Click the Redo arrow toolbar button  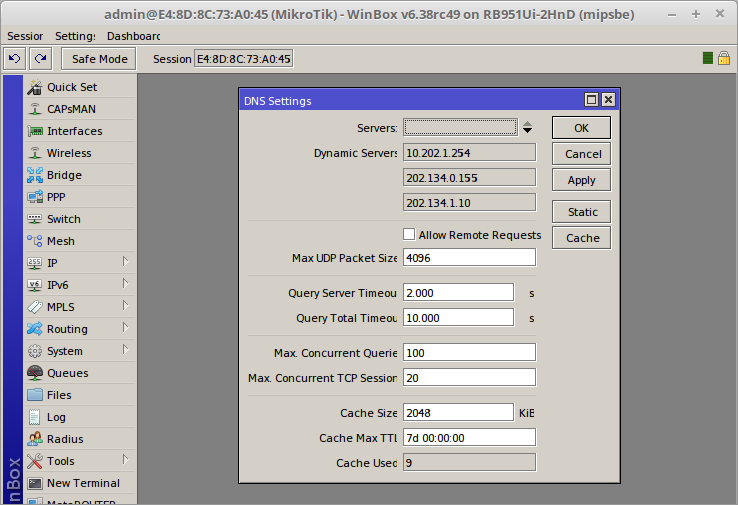[40, 59]
